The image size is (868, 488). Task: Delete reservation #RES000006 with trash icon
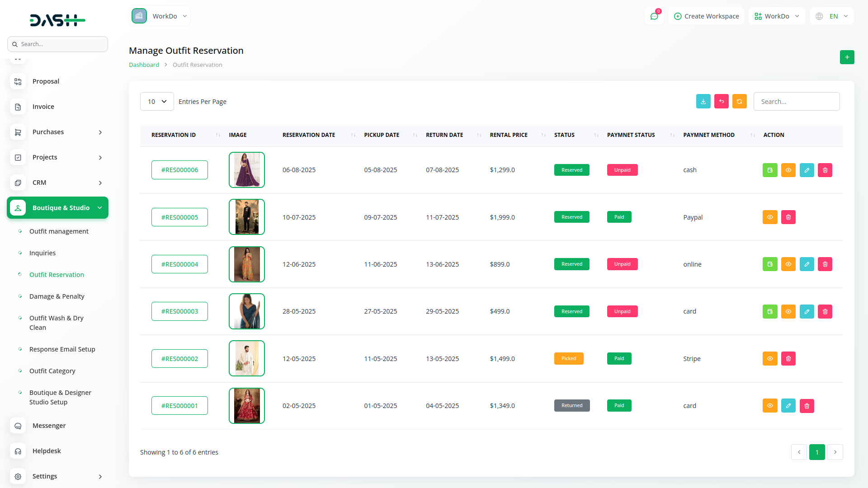pos(825,170)
